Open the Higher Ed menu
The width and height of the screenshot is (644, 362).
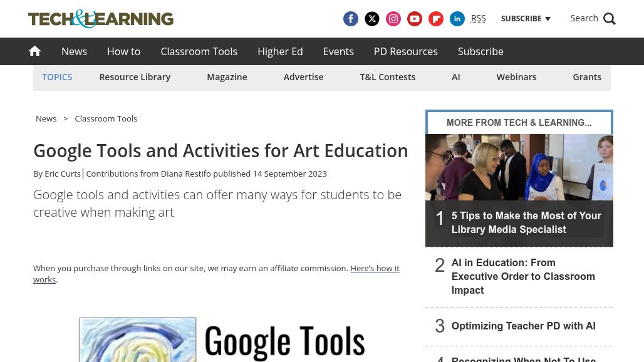tap(280, 51)
